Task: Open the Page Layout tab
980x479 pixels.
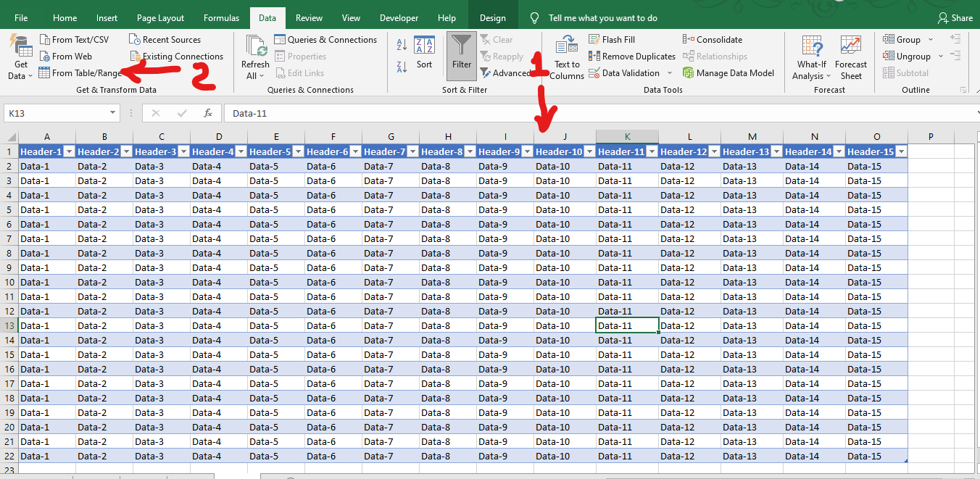Action: (160, 18)
